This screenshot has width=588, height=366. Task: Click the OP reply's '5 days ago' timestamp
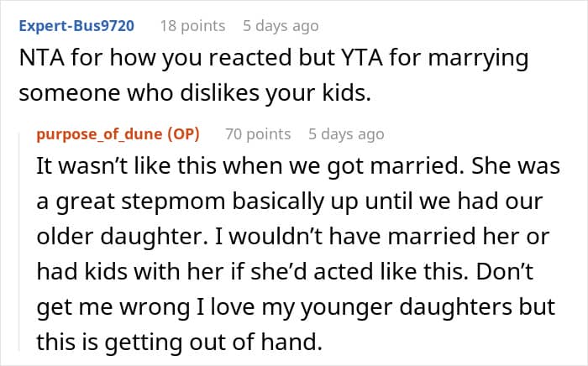tap(346, 133)
